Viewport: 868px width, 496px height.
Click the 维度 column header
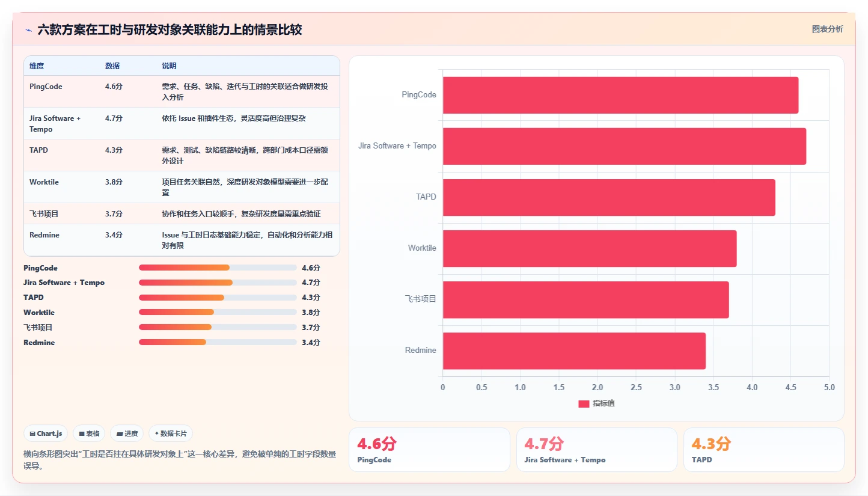(x=37, y=66)
